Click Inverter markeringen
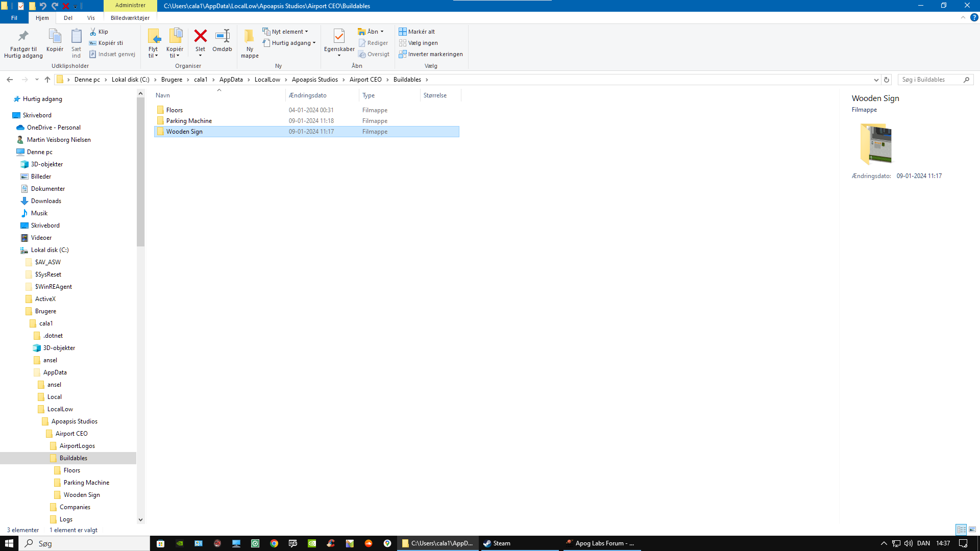This screenshot has height=551, width=980. [x=431, y=54]
